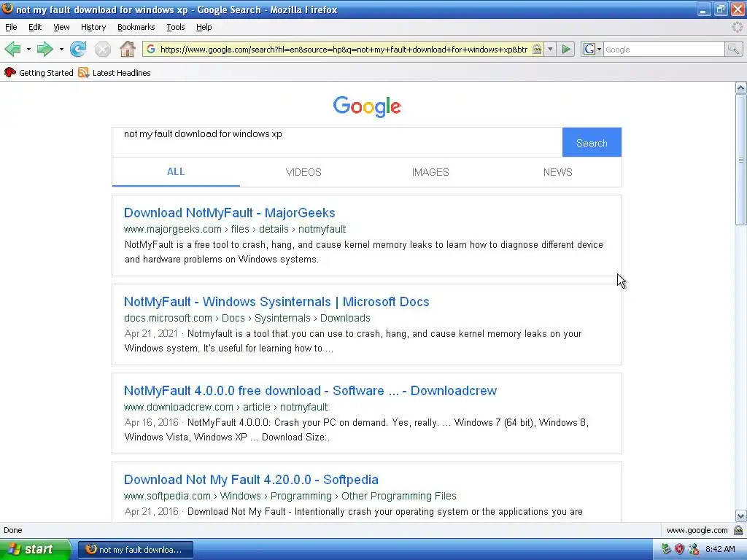Open NotMyFault 4.0.0.0 Downloadcrew result
The image size is (747, 560).
coord(310,391)
